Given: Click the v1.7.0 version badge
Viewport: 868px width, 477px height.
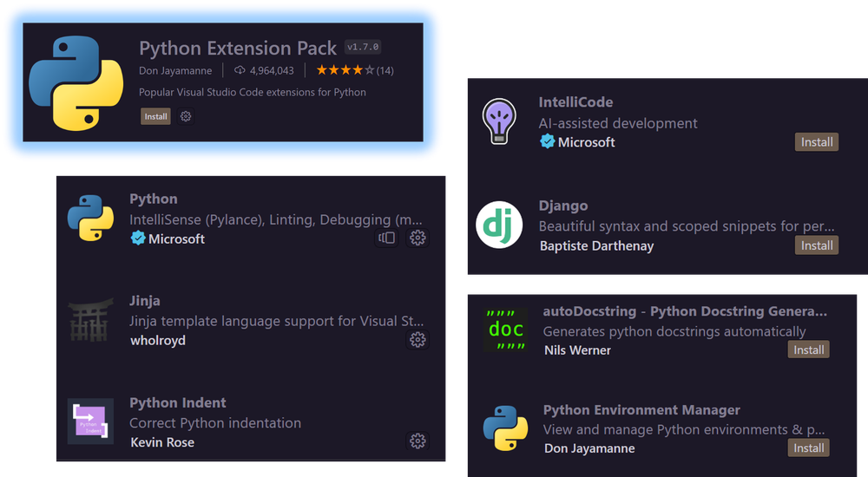Looking at the screenshot, I should pos(363,47).
